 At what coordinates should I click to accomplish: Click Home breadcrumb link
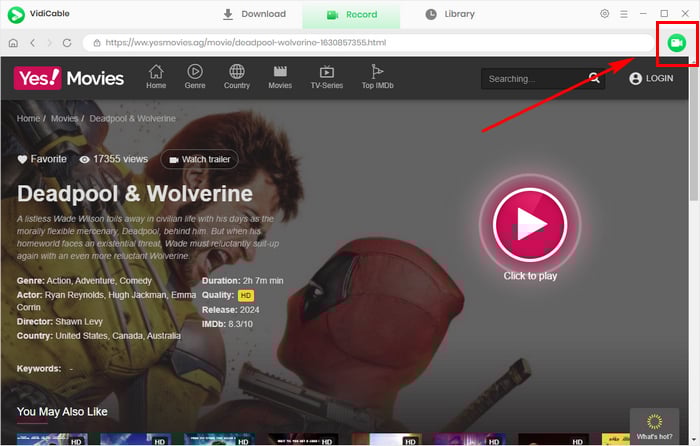[x=29, y=119]
